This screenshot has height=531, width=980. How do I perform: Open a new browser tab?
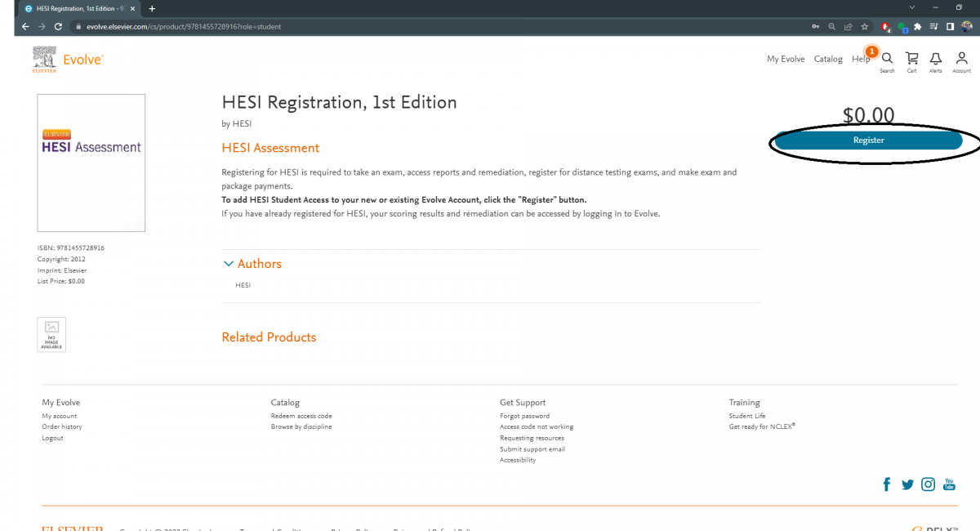pyautogui.click(x=152, y=8)
